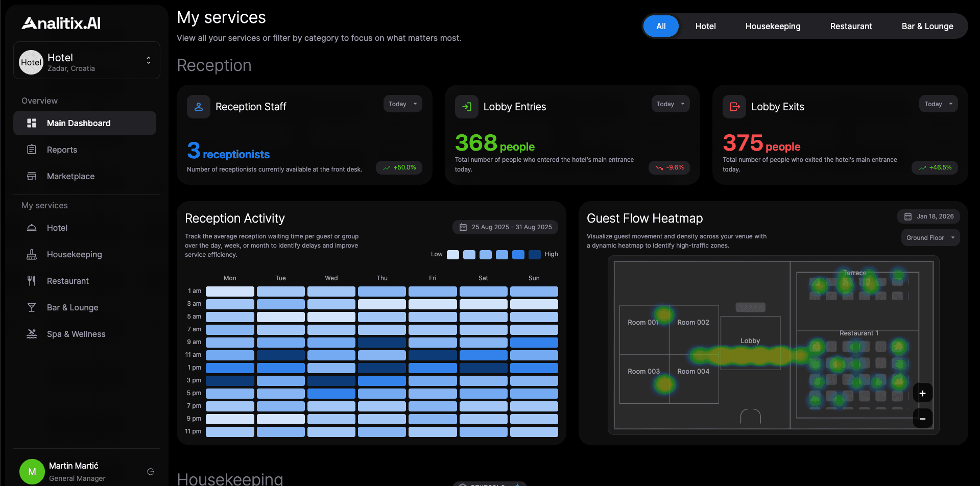Select the All filter pill

661,26
